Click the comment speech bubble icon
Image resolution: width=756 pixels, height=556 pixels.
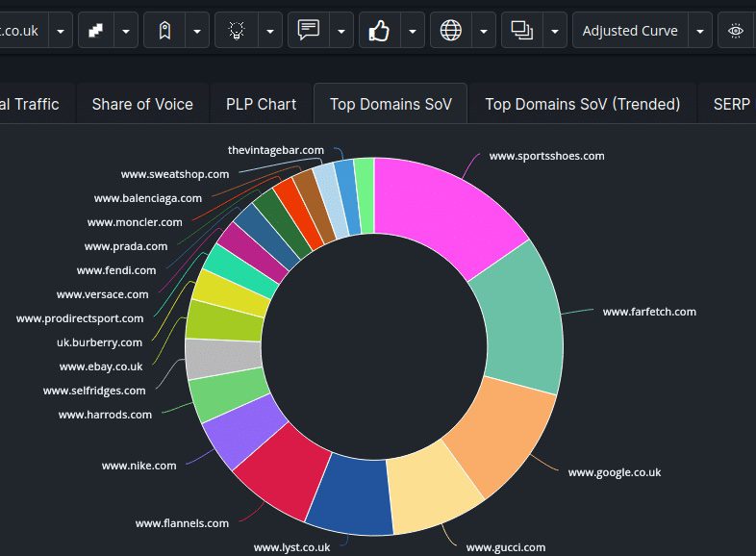(x=308, y=30)
